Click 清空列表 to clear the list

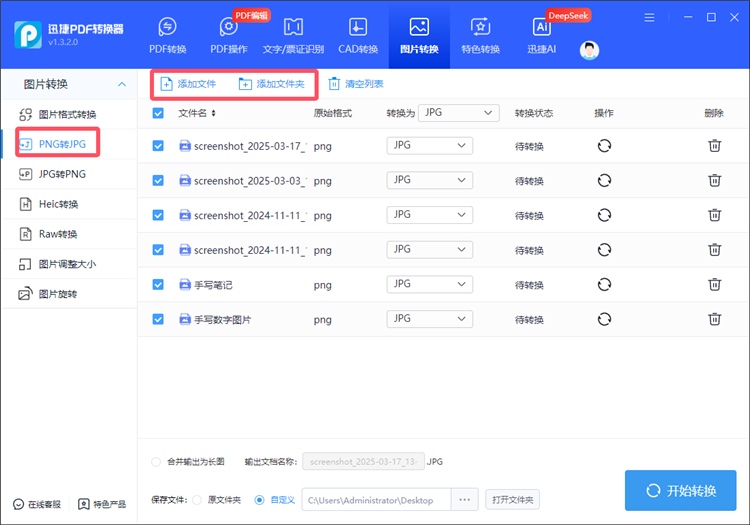pyautogui.click(x=356, y=84)
